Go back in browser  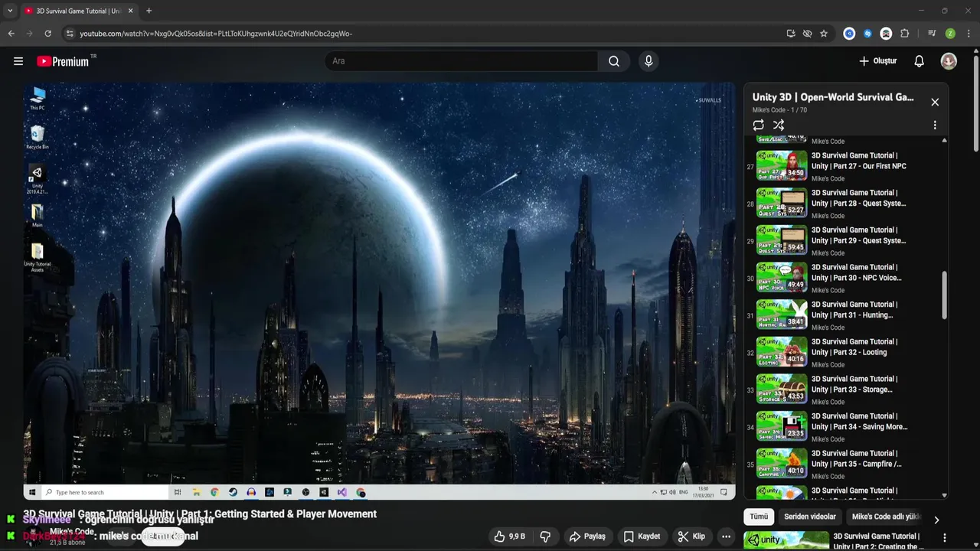click(11, 34)
